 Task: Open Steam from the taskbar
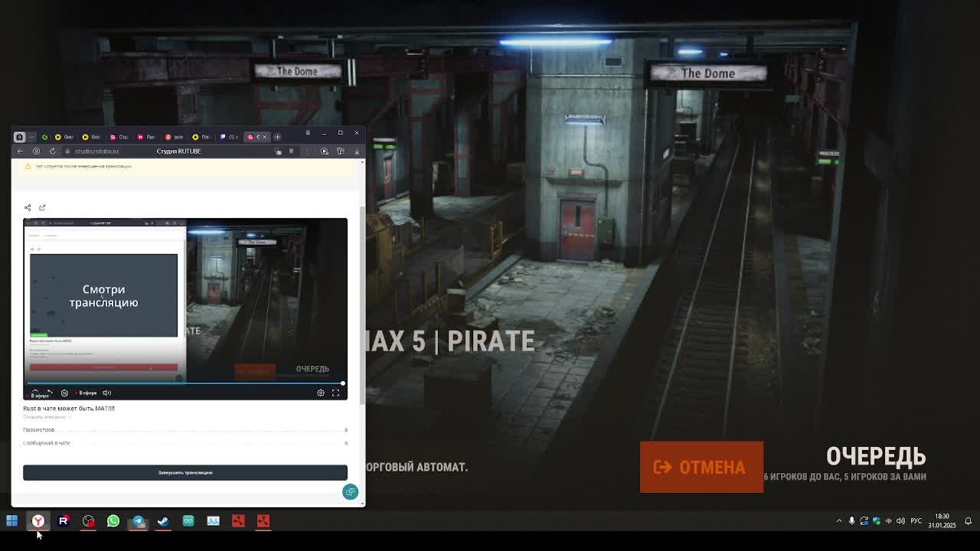tap(163, 521)
